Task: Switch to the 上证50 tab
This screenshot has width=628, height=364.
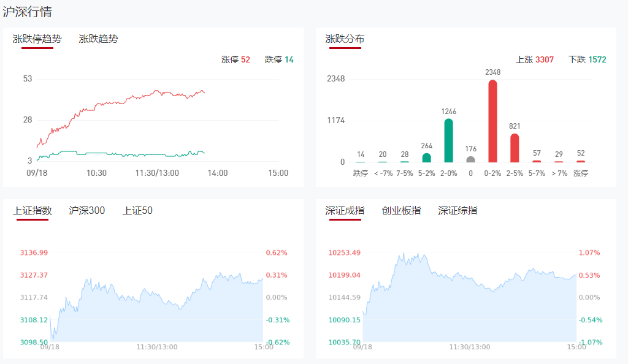Action: point(137,211)
